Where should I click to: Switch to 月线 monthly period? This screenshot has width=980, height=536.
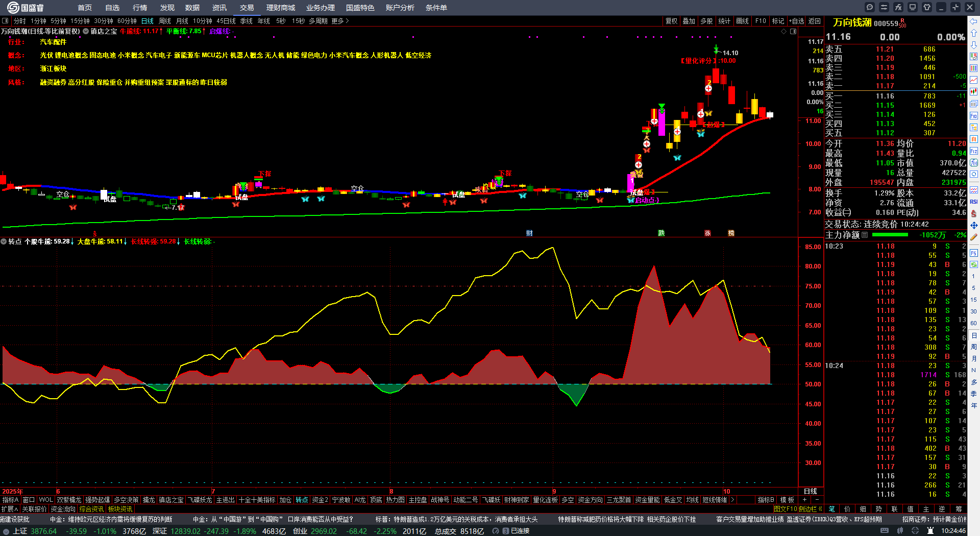[x=182, y=21]
